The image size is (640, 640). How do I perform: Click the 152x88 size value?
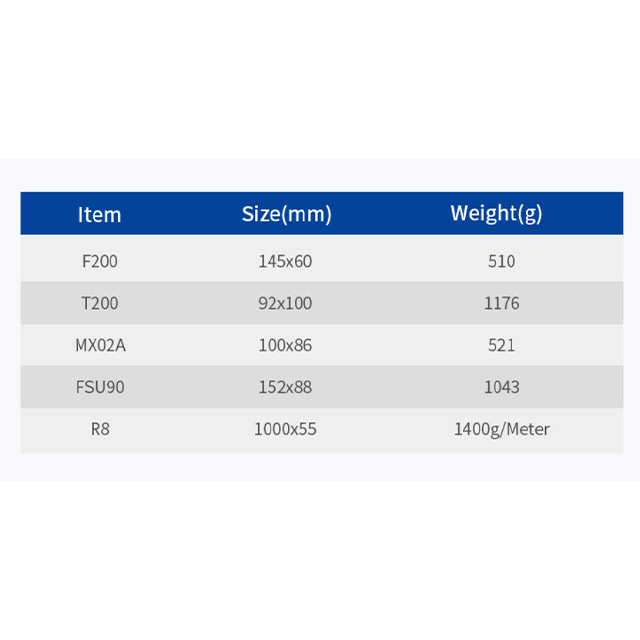[285, 387]
